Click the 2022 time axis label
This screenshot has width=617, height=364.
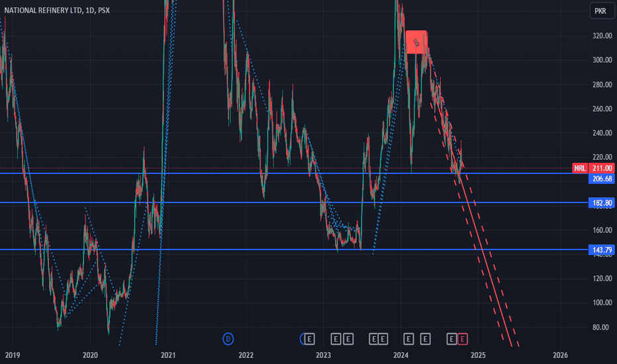click(x=246, y=355)
